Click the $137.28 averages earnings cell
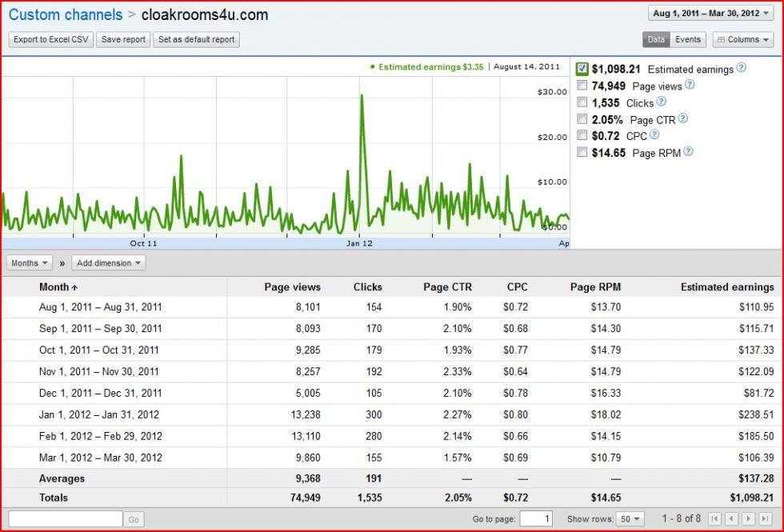 [755, 478]
